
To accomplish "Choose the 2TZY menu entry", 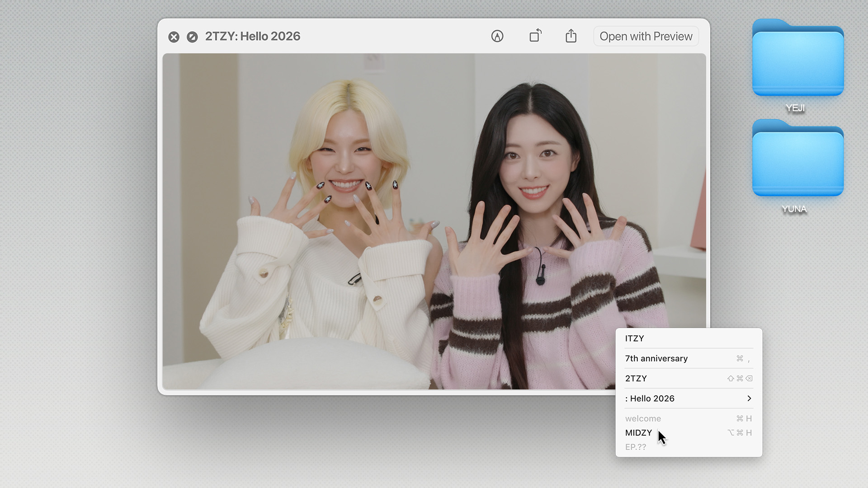I will (636, 378).
